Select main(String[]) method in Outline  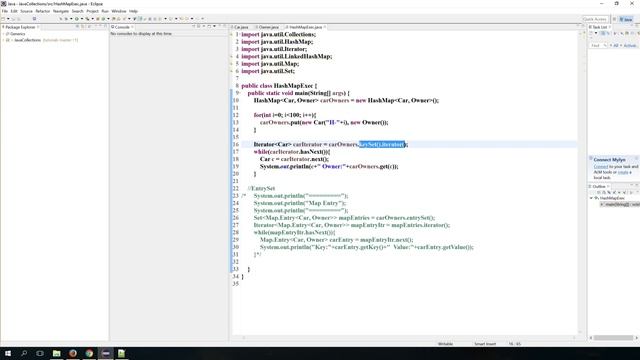pos(620,204)
